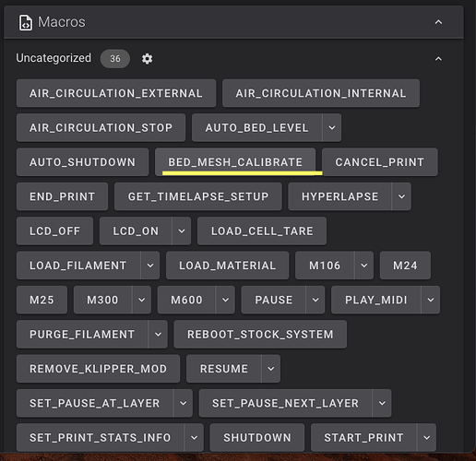Image resolution: width=476 pixels, height=461 pixels.
Task: Open SET_PAUSE_NEXT_LAYER dropdown arrow
Action: 382,403
